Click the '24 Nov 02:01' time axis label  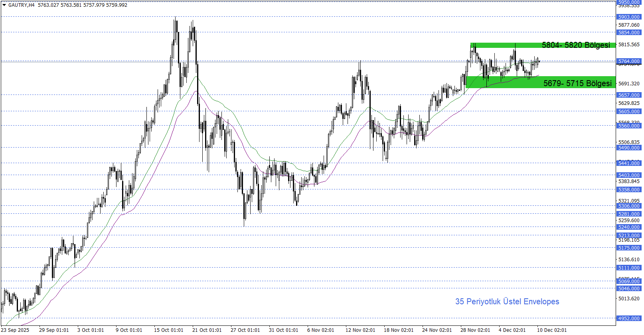coord(437,330)
